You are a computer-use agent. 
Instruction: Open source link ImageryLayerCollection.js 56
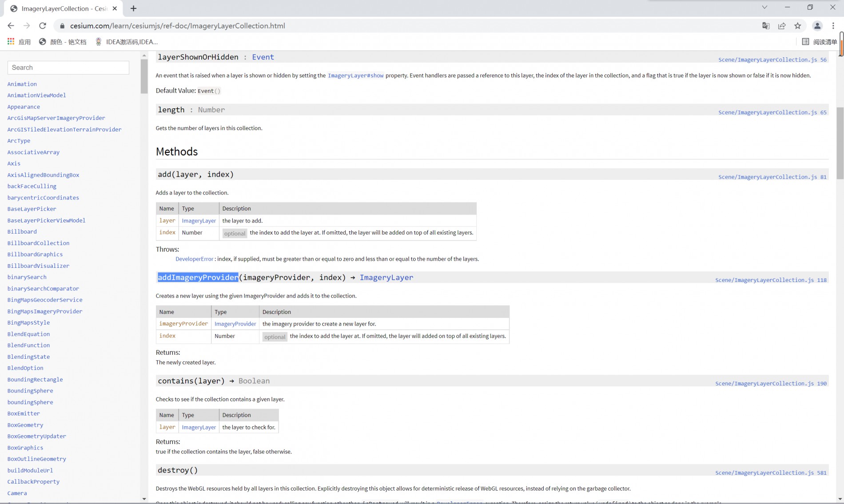(x=772, y=60)
